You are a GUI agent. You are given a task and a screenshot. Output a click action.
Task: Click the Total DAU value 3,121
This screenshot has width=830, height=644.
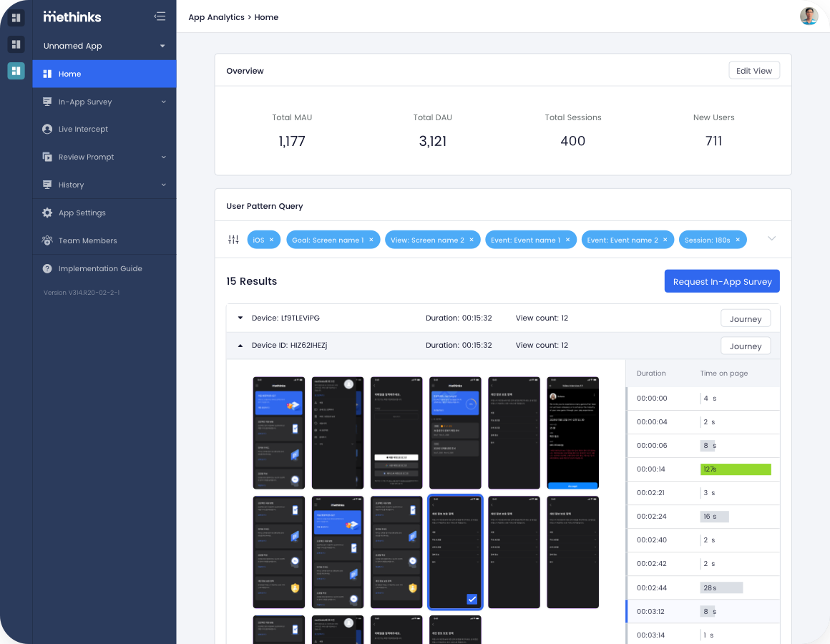coord(432,141)
